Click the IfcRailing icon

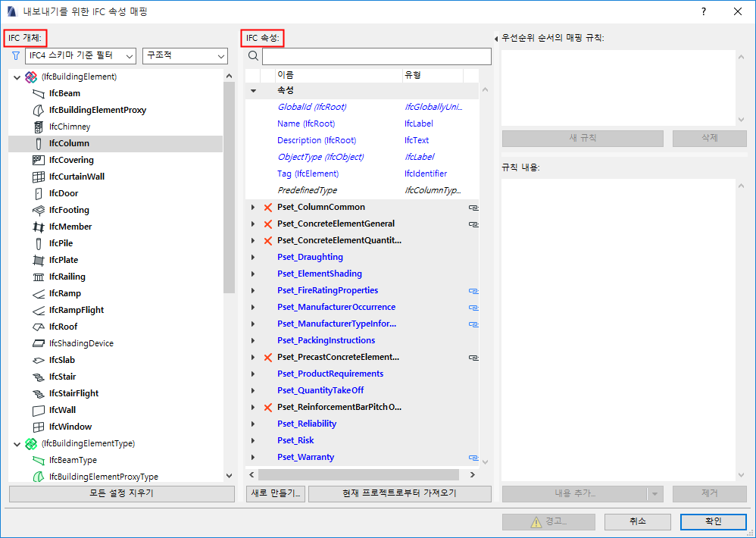click(x=38, y=277)
